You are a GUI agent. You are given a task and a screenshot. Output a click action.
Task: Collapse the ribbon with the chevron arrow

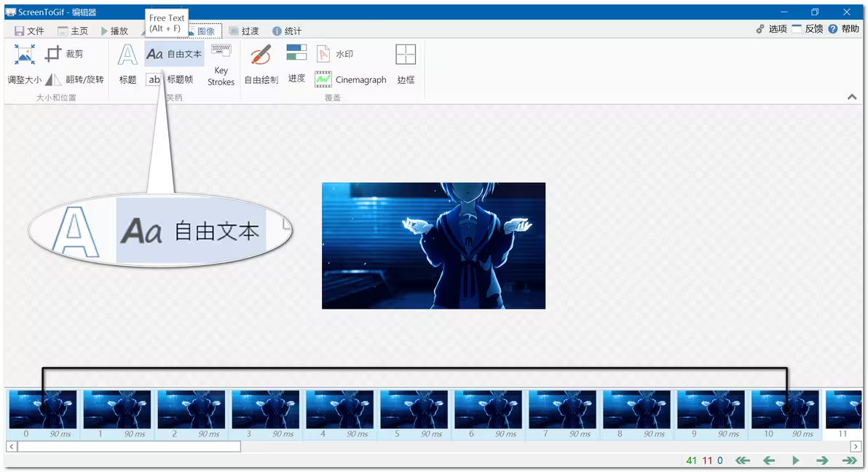tap(852, 97)
